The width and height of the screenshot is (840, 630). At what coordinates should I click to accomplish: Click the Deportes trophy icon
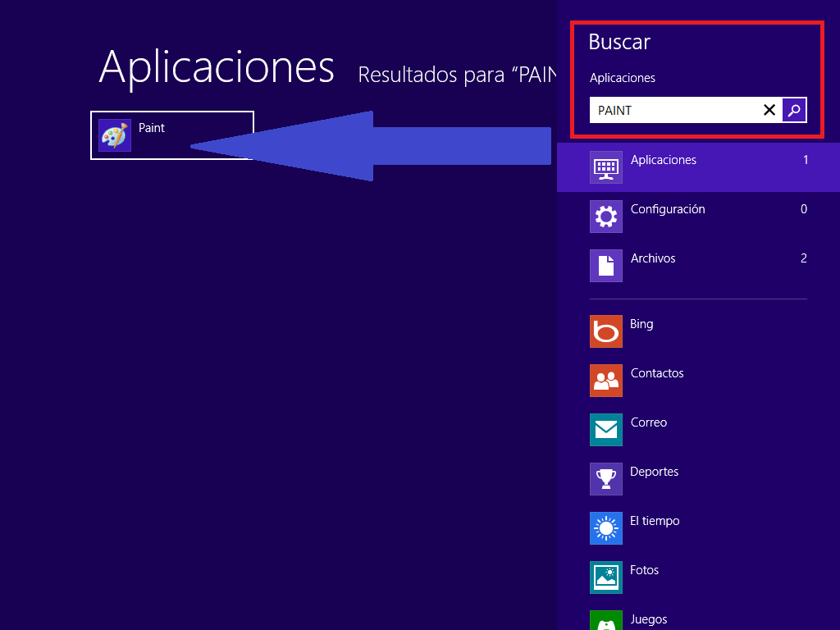tap(606, 479)
